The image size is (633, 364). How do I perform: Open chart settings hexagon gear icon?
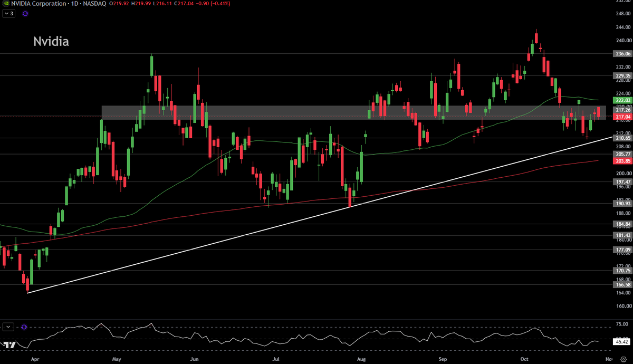tap(623, 359)
